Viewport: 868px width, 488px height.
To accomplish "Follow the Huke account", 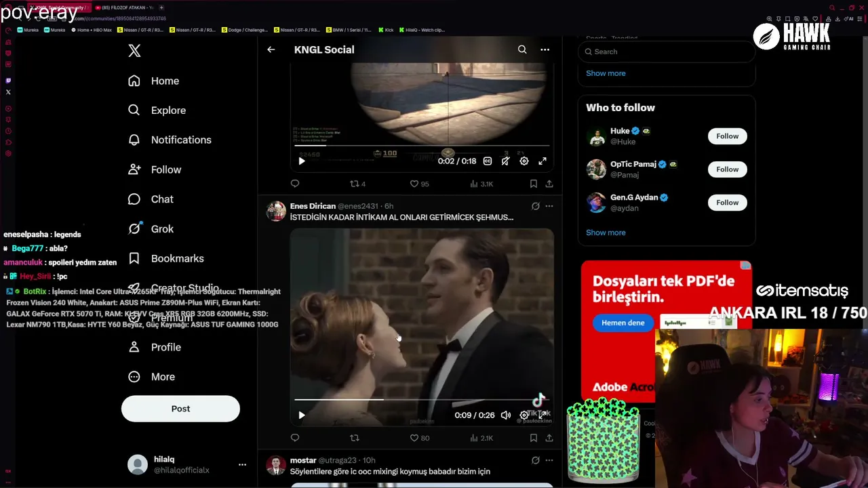I will click(727, 136).
